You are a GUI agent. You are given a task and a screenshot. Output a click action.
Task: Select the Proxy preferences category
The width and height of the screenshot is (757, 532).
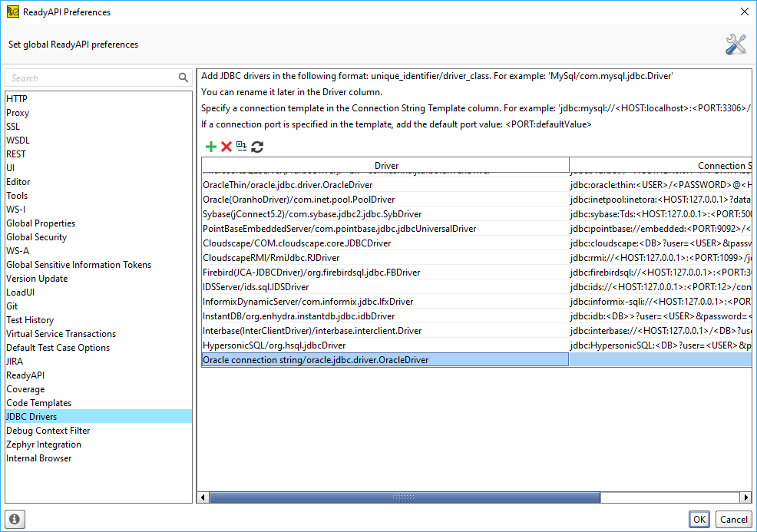pyautogui.click(x=98, y=113)
